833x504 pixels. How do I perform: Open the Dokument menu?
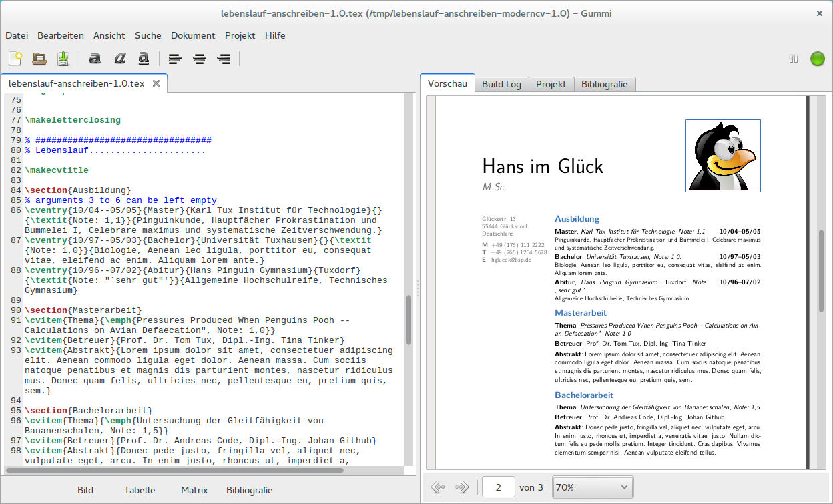[193, 35]
